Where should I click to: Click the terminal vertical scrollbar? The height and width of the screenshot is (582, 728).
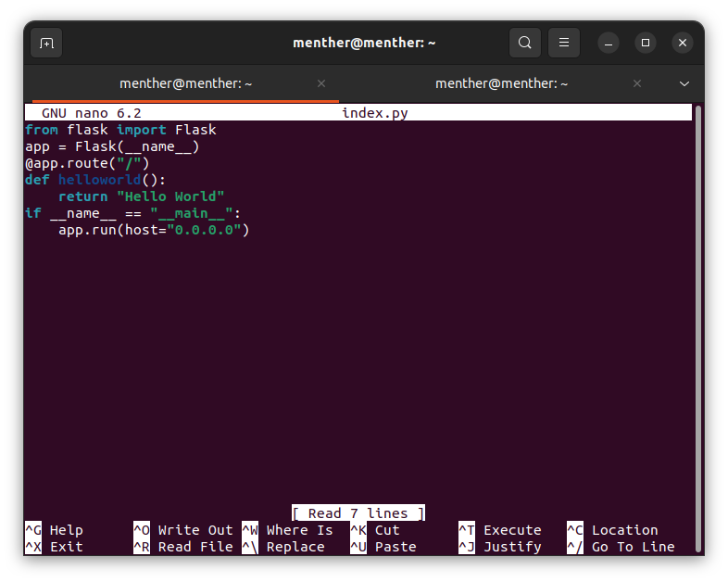698,328
